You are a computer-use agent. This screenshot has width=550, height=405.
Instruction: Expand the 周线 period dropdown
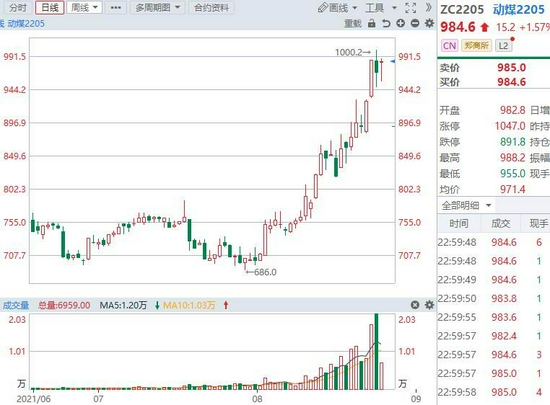(85, 7)
